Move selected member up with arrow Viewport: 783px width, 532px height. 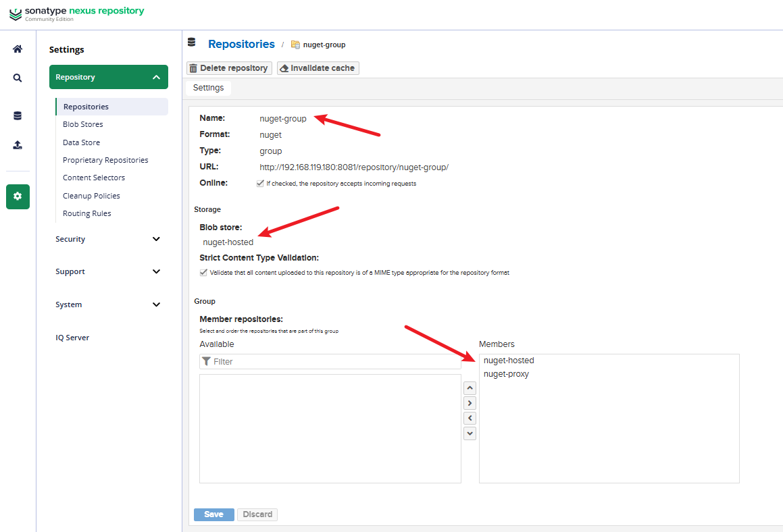(470, 388)
